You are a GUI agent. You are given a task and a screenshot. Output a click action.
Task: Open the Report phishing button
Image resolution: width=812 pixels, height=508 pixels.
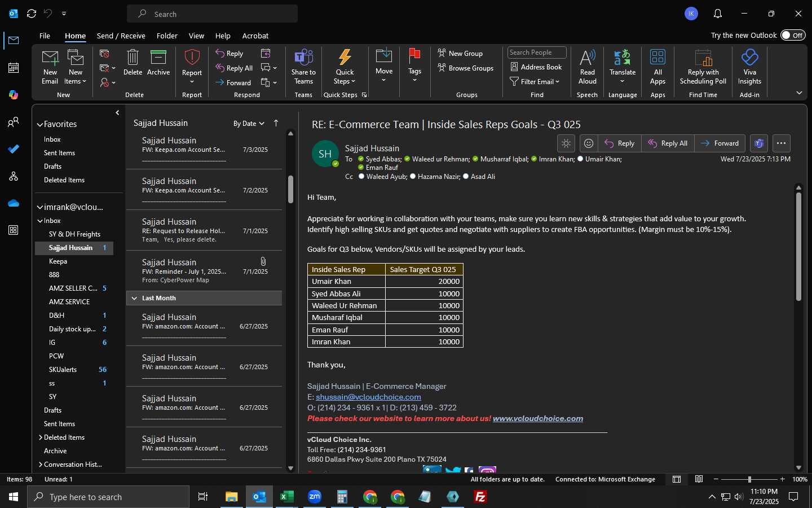click(x=192, y=67)
